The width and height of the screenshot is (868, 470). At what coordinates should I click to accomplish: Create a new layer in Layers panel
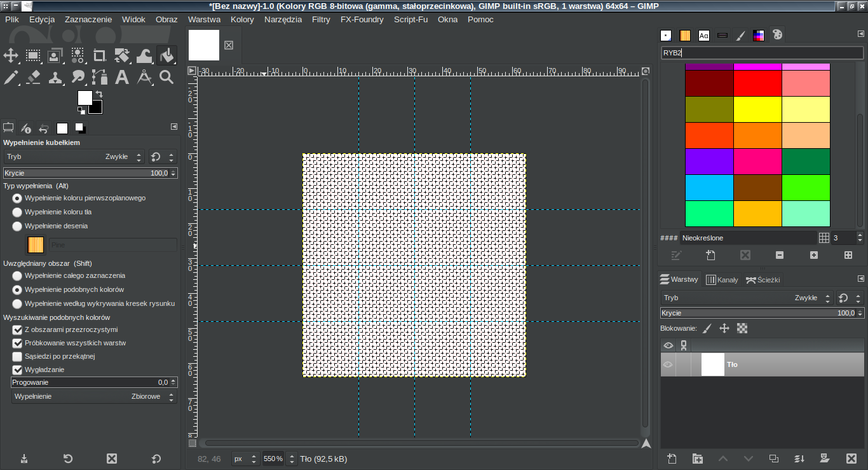click(672, 459)
